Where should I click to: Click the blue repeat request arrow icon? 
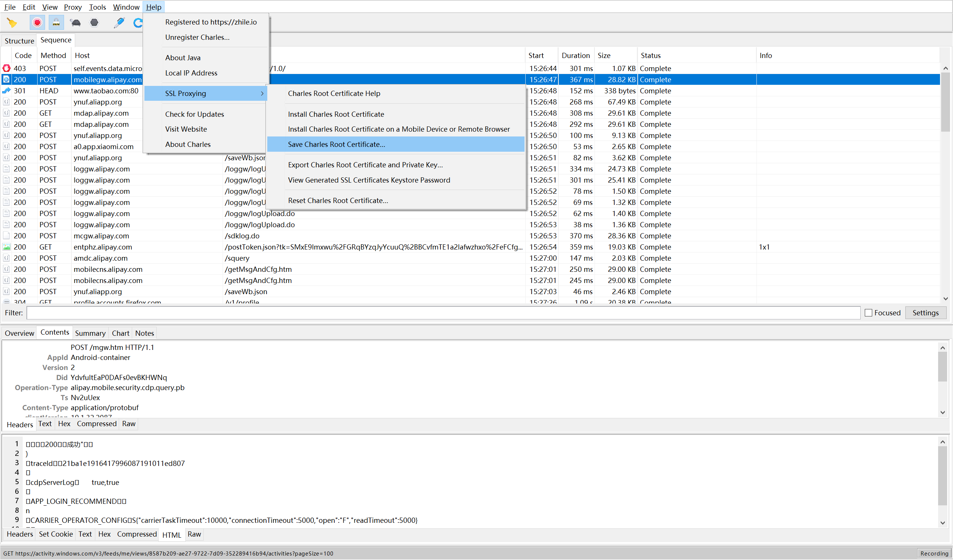point(138,23)
